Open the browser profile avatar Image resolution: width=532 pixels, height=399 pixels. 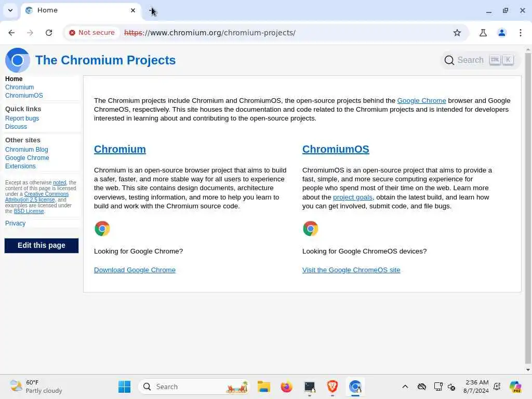[501, 33]
